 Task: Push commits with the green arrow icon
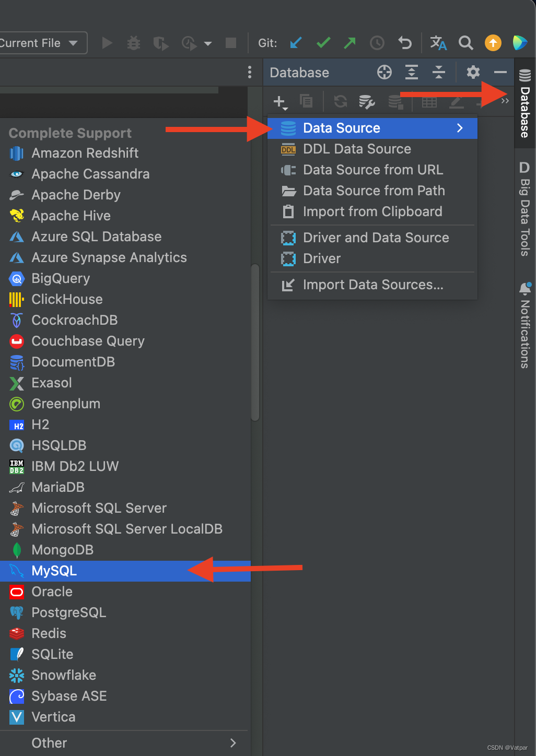point(349,43)
